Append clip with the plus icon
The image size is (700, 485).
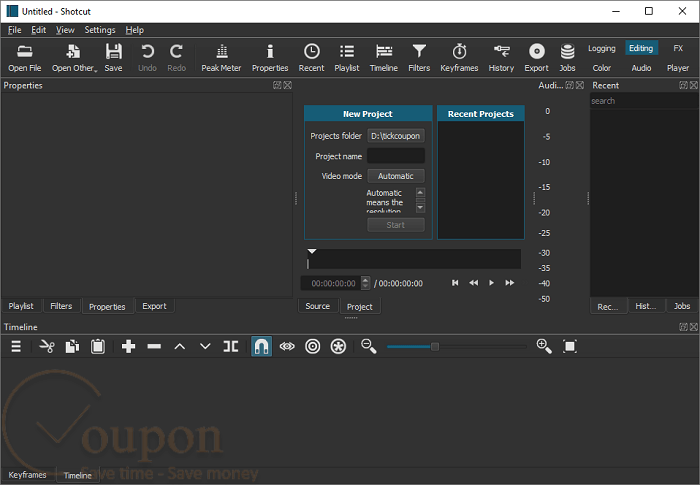pos(129,346)
